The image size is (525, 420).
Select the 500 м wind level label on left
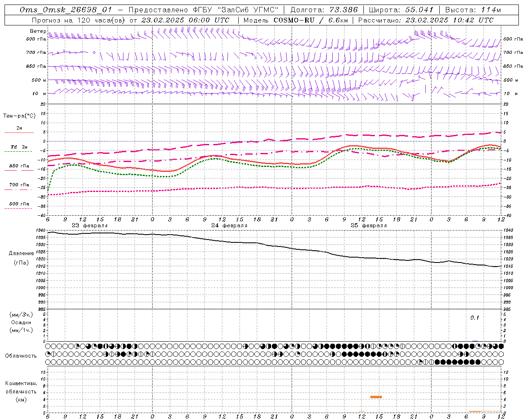click(x=39, y=80)
